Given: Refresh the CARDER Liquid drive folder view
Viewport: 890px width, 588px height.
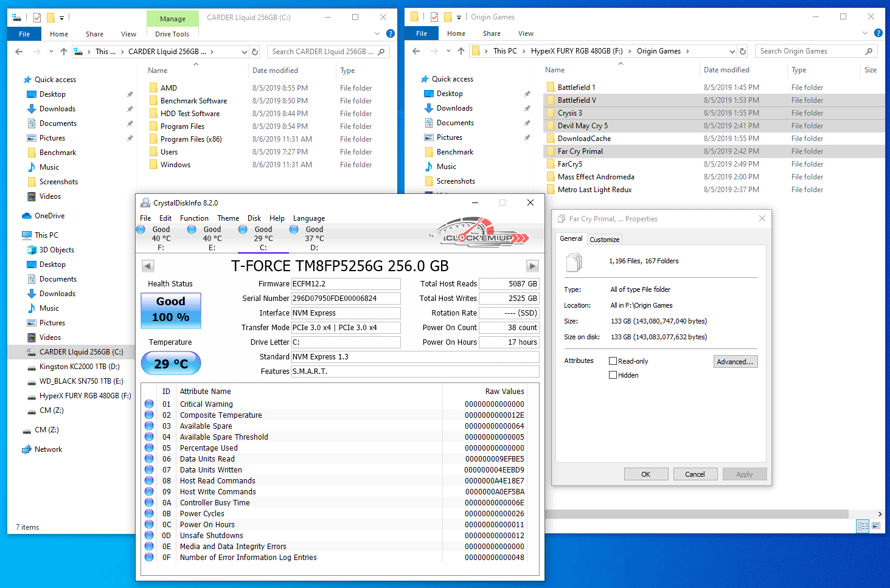Looking at the screenshot, I should 256,52.
